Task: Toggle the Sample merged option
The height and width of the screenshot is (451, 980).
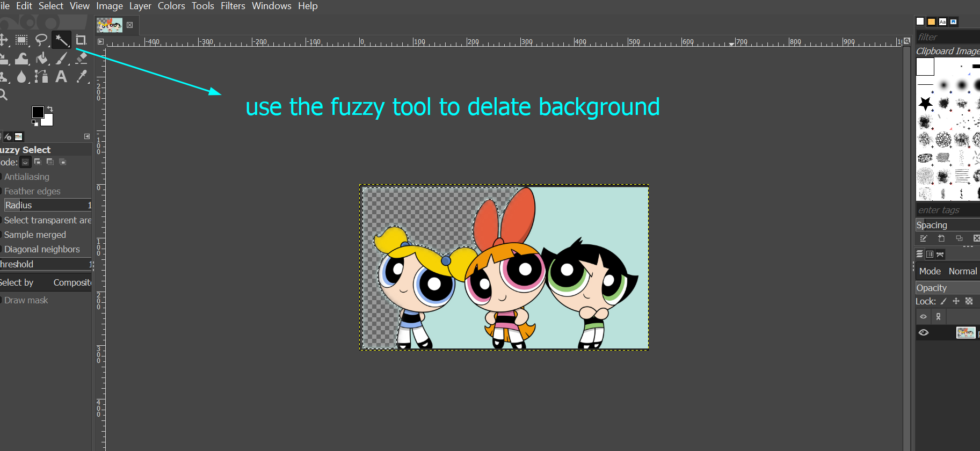Action: coord(34,235)
